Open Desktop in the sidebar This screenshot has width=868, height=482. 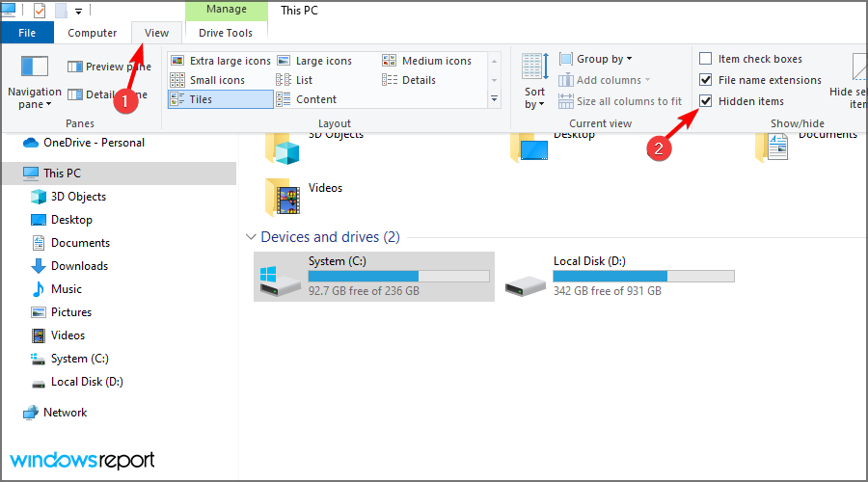click(x=62, y=220)
